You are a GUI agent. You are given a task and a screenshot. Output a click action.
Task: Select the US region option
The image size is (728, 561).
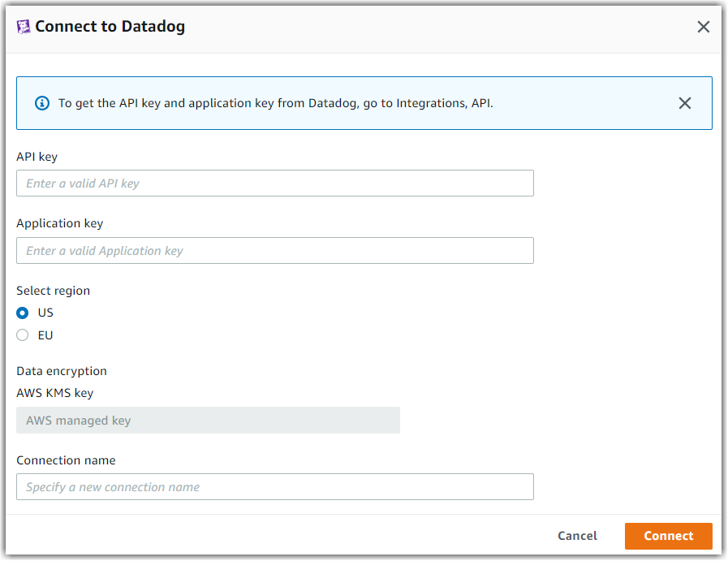(22, 313)
